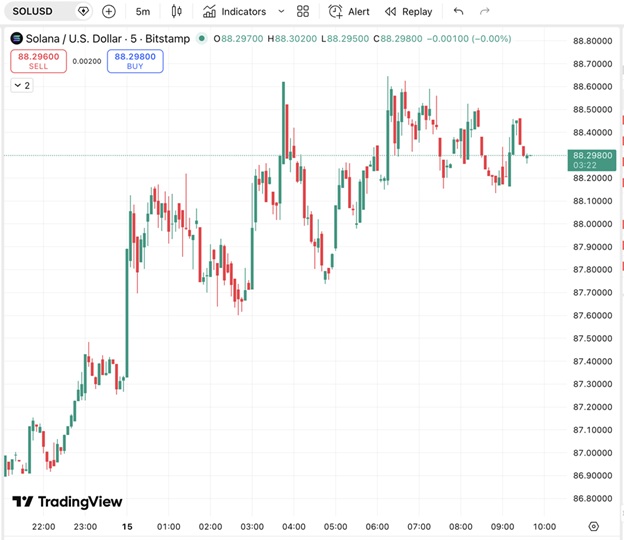Click the add symbol plus icon
The height and width of the screenshot is (540, 624).
coord(109,12)
